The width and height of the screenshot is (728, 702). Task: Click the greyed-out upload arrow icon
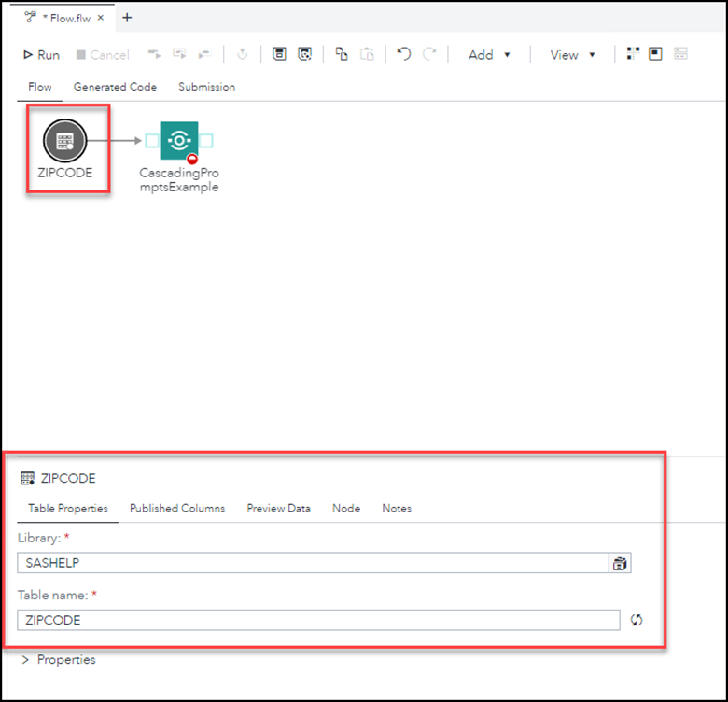242,54
